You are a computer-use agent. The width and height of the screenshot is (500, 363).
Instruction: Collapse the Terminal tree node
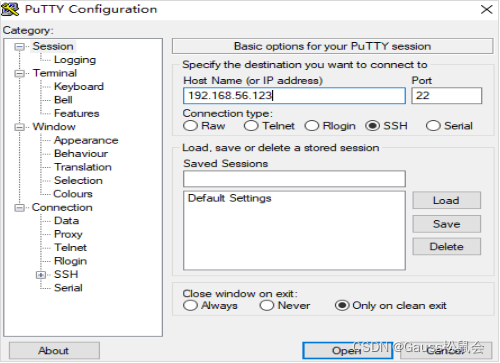click(19, 73)
